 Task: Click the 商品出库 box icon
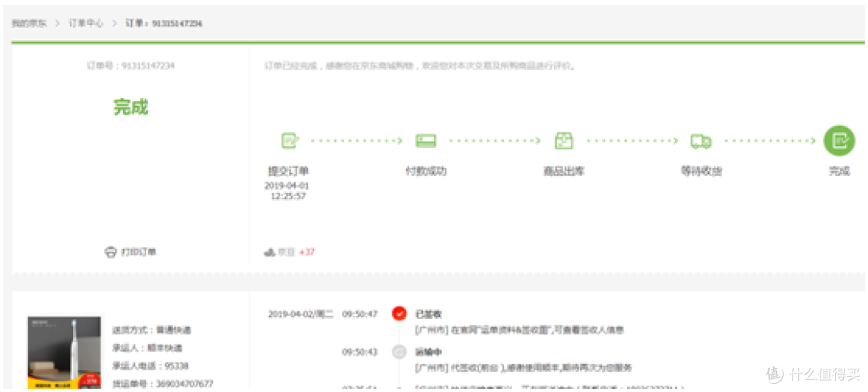pos(563,141)
